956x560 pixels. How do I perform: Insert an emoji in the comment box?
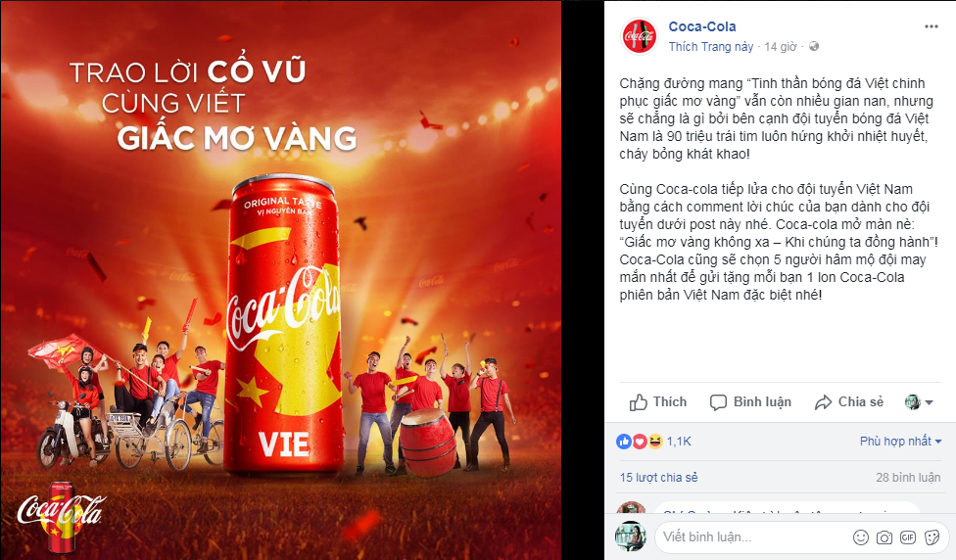tap(861, 537)
